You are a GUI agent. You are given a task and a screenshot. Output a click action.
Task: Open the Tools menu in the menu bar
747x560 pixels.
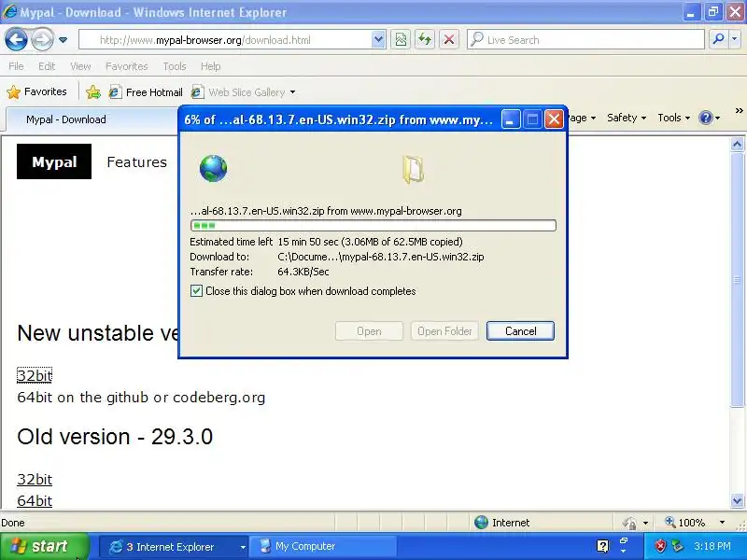(x=175, y=66)
